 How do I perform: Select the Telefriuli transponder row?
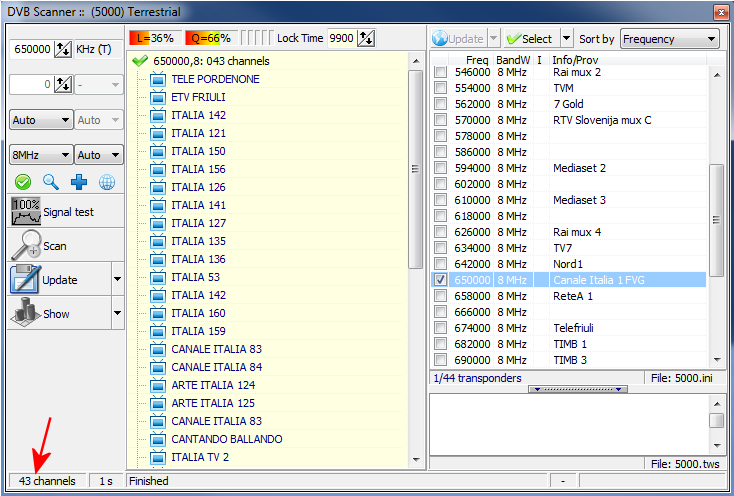pos(568,328)
